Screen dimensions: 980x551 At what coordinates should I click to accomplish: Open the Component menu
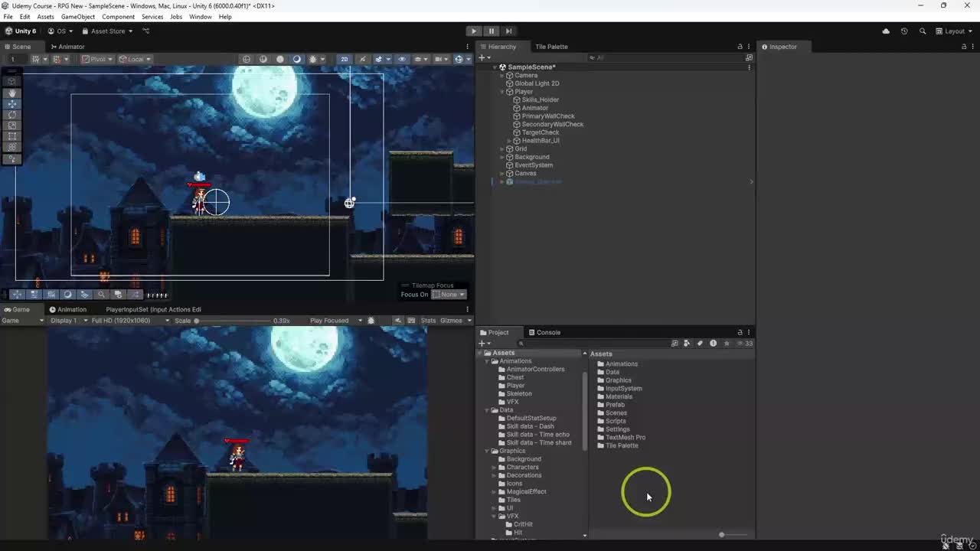pyautogui.click(x=118, y=17)
